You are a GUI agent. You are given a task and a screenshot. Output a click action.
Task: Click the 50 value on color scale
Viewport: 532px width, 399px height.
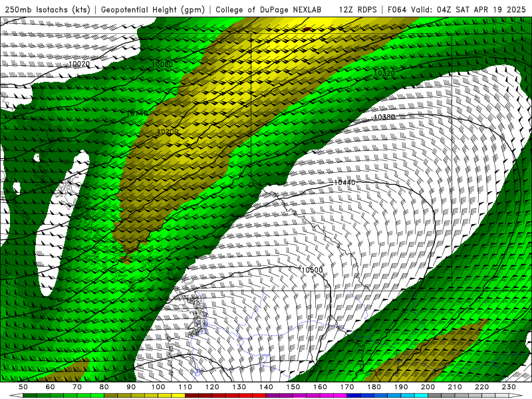coord(23,387)
